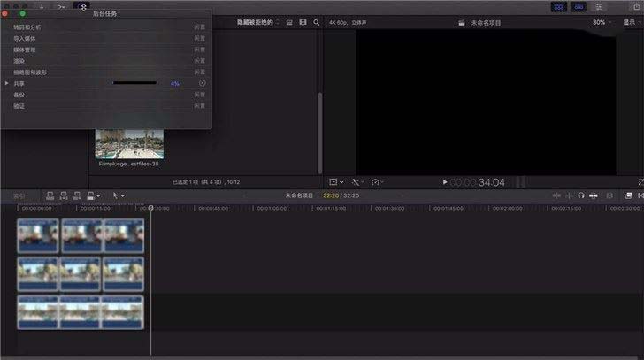Open timeline clip appearance icon
The height and width of the screenshot is (360, 644).
[609, 195]
